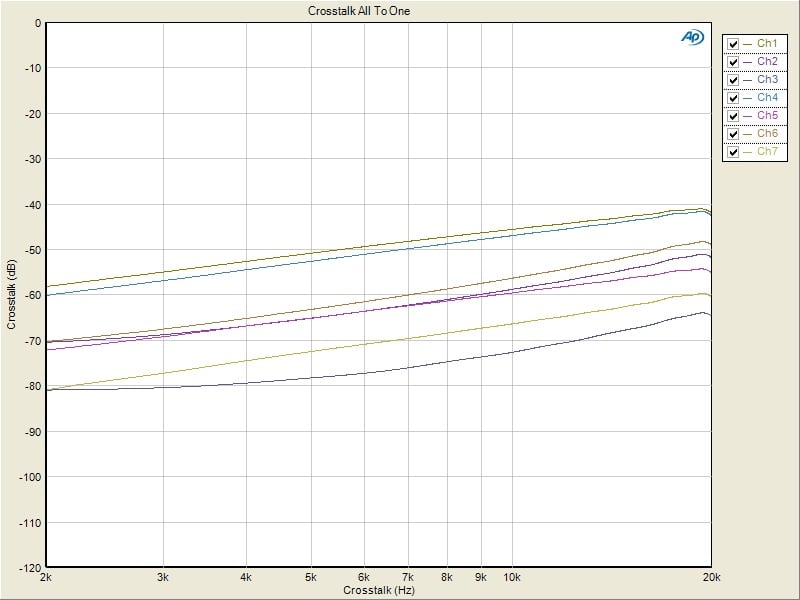Viewport: 800px width, 600px height.
Task: Uncheck the Ch5 legend checkbox
Action: 734,116
